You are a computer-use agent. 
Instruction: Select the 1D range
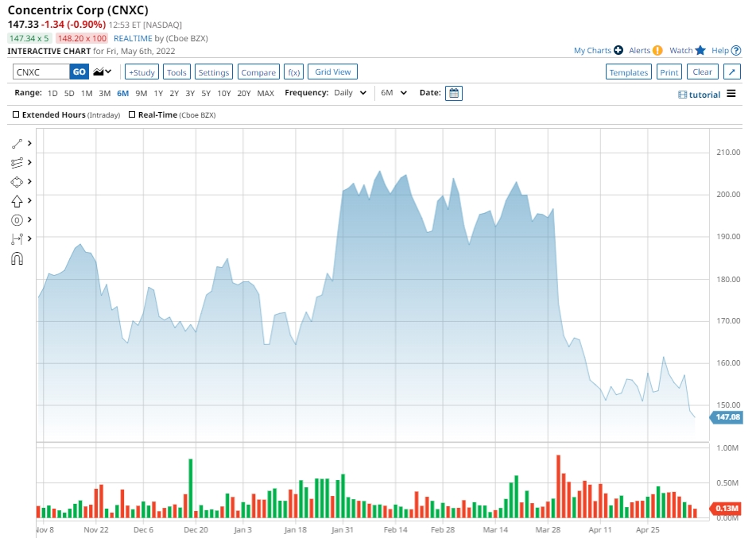click(x=52, y=93)
